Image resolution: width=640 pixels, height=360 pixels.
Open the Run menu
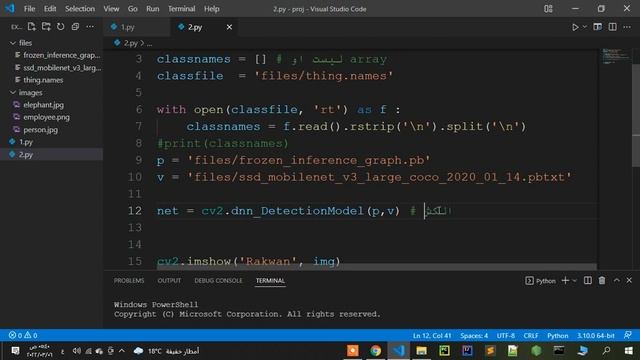(153, 9)
